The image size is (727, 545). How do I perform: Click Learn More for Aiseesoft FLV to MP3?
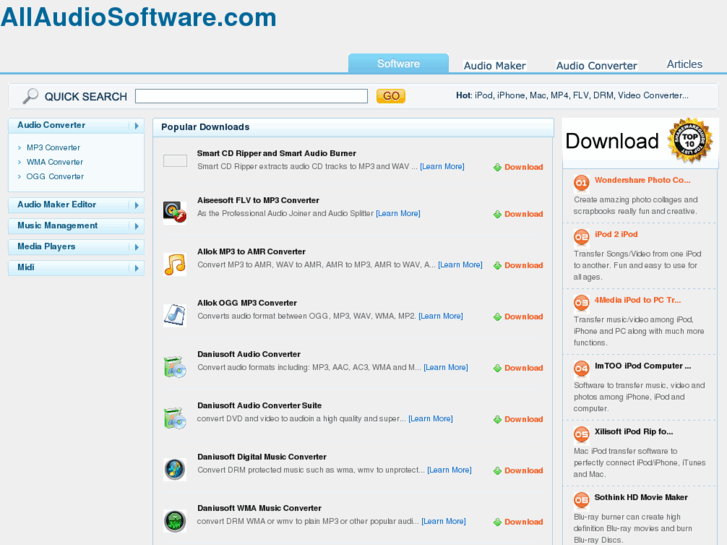coord(398,213)
